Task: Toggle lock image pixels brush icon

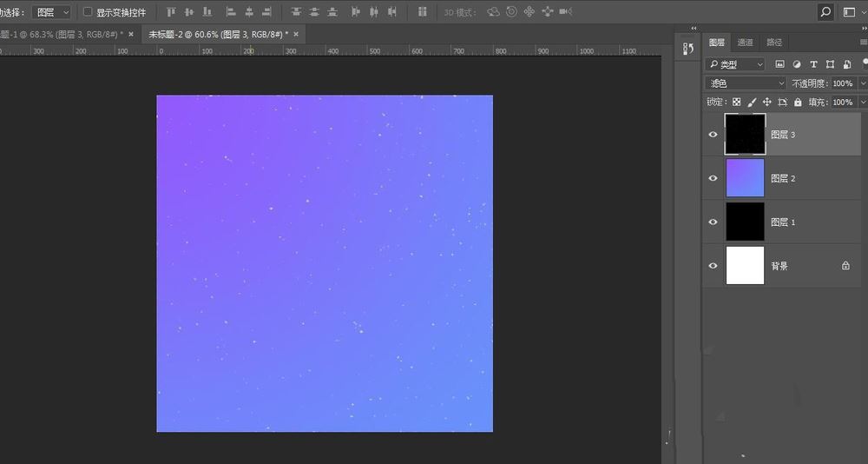Action: 752,102
